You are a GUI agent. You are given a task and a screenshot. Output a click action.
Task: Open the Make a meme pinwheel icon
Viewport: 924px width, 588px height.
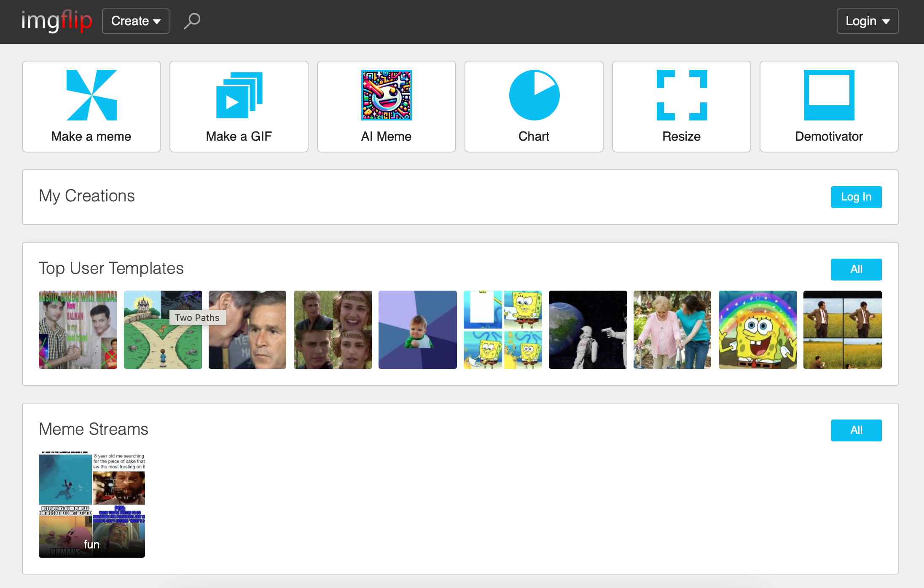tap(91, 95)
